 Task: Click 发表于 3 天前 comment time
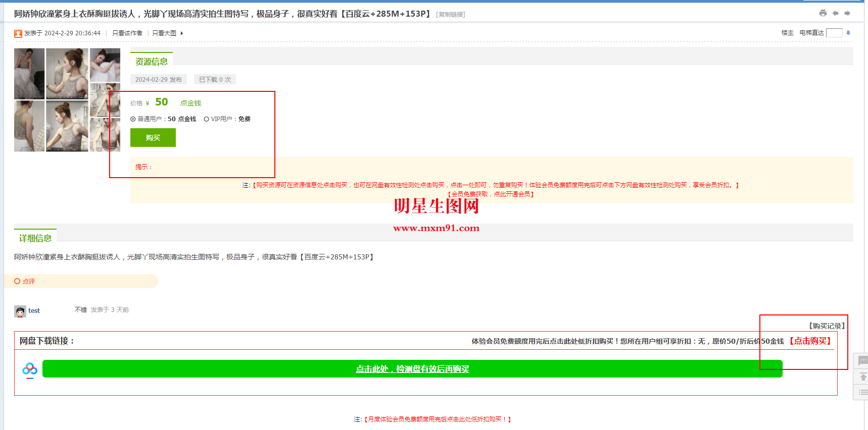click(110, 310)
